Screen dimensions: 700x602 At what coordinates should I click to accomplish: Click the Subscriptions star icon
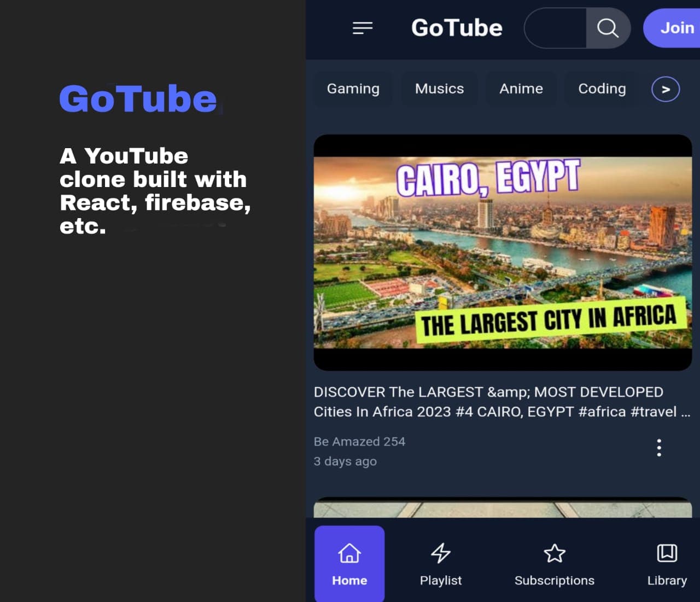[555, 553]
